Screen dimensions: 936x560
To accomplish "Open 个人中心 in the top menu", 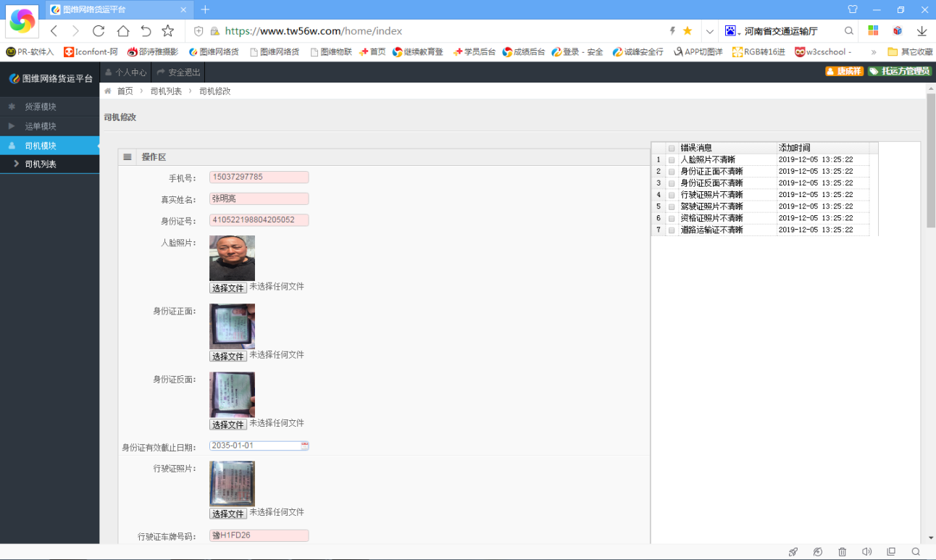I will click(x=125, y=72).
